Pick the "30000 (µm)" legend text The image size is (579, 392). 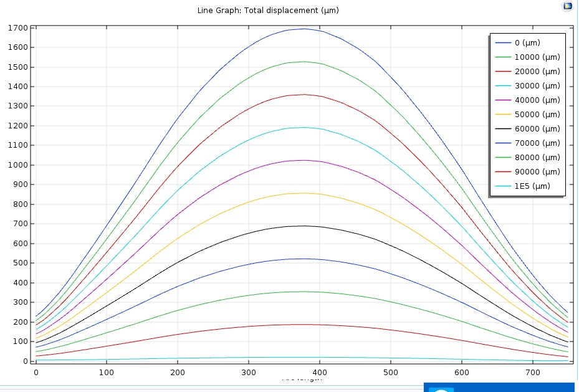(x=537, y=86)
